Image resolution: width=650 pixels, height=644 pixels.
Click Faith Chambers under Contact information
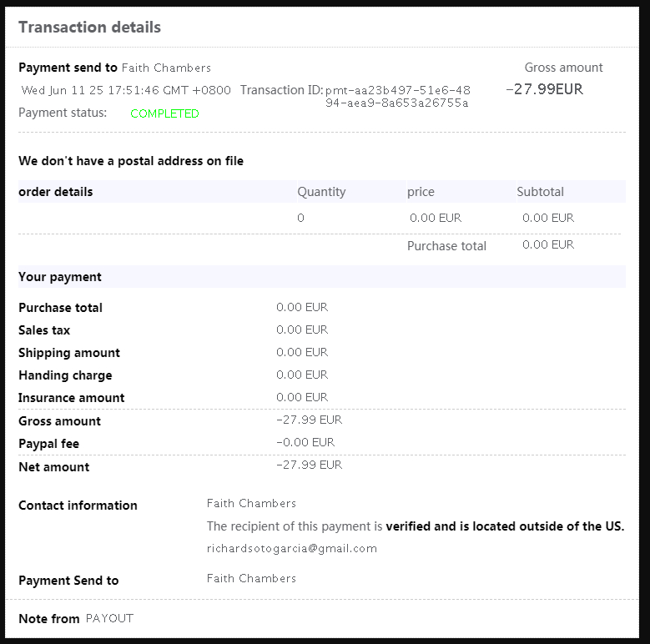[251, 503]
